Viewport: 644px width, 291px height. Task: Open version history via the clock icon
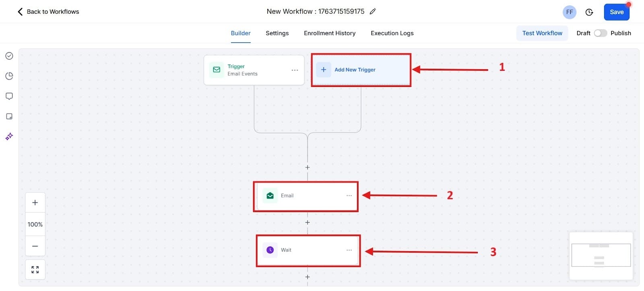tap(589, 12)
